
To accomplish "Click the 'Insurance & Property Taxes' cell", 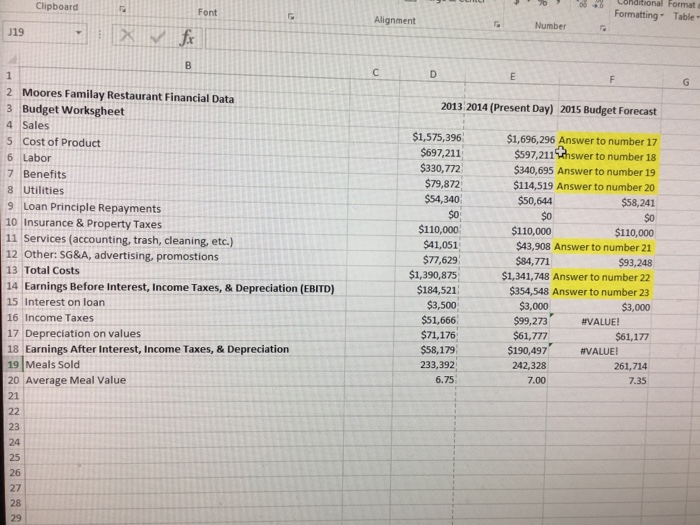I will point(92,223).
